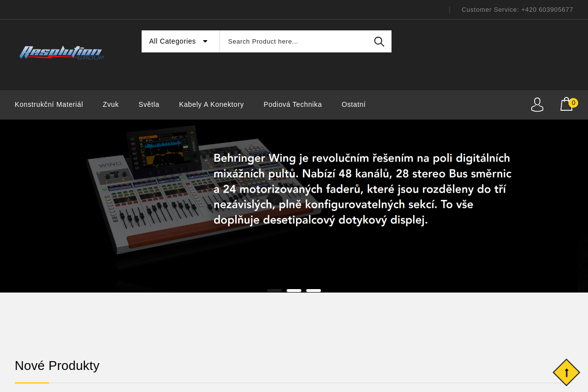Viewport: 588px width, 392px height.
Task: Open the Konstrukční Materiál menu
Action: coord(49,104)
